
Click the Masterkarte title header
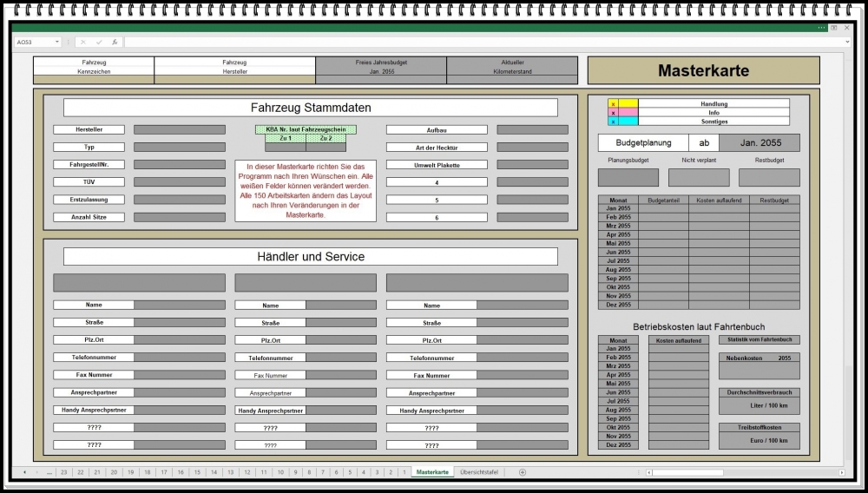[x=703, y=71]
